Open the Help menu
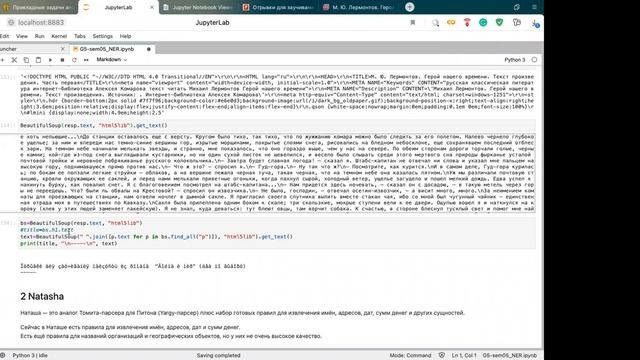 [125, 36]
